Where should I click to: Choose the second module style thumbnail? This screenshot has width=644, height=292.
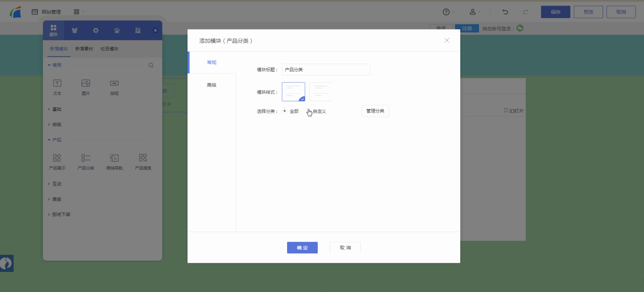pyautogui.click(x=320, y=92)
